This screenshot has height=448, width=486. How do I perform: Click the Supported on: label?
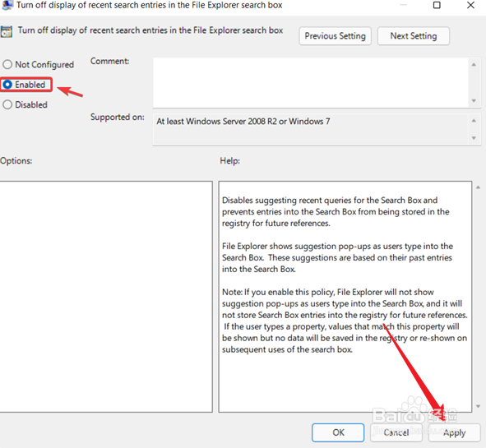coord(117,117)
